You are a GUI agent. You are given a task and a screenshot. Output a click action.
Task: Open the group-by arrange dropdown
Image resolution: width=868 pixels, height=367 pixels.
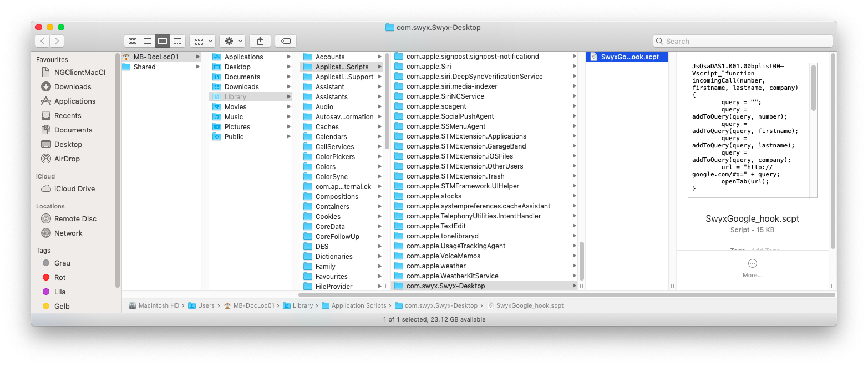pos(202,41)
